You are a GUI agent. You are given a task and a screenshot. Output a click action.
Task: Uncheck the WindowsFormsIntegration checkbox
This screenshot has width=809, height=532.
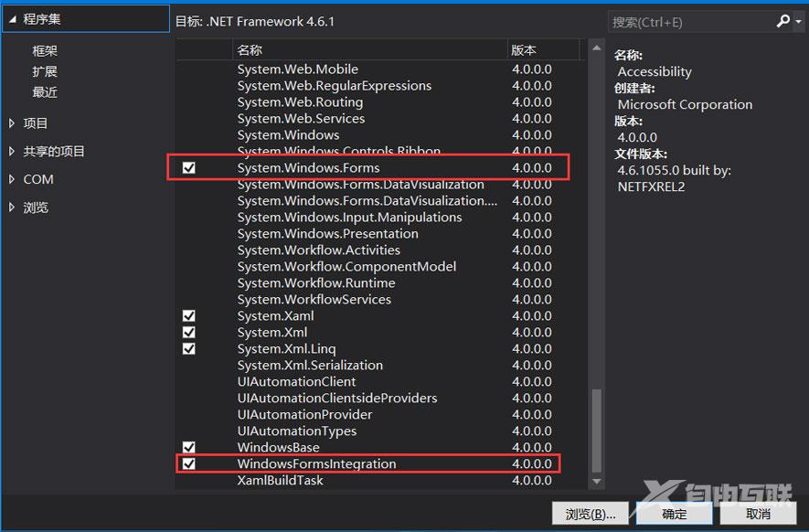click(x=189, y=463)
